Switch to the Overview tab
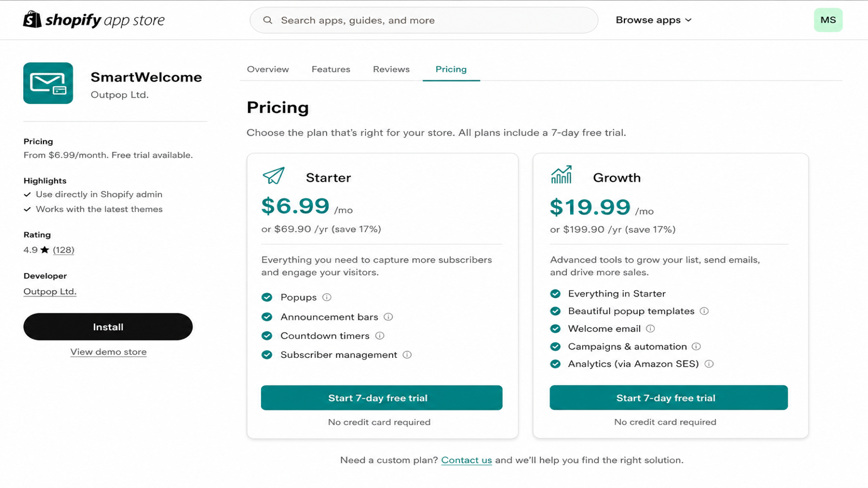Screen dimensions: 868x488 click(x=268, y=69)
